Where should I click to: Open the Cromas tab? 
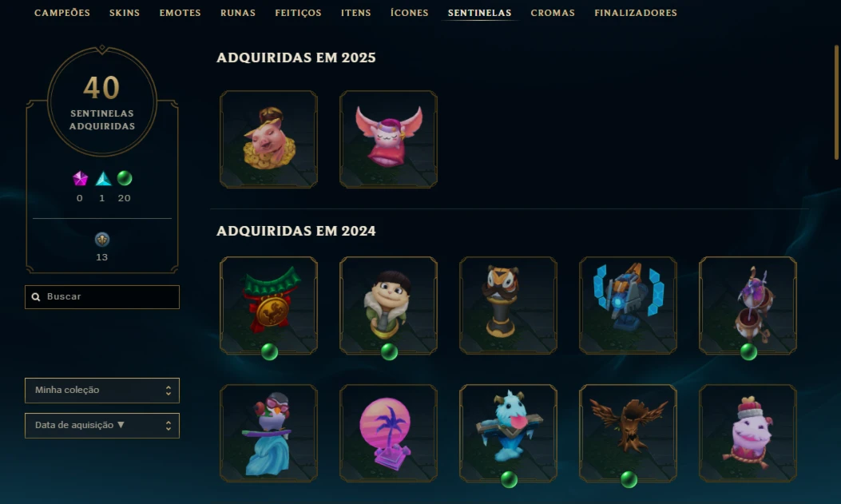point(553,13)
